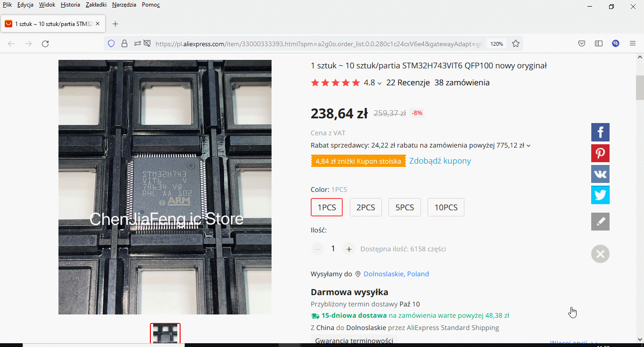
Task: Open the Historia menu
Action: (70, 5)
